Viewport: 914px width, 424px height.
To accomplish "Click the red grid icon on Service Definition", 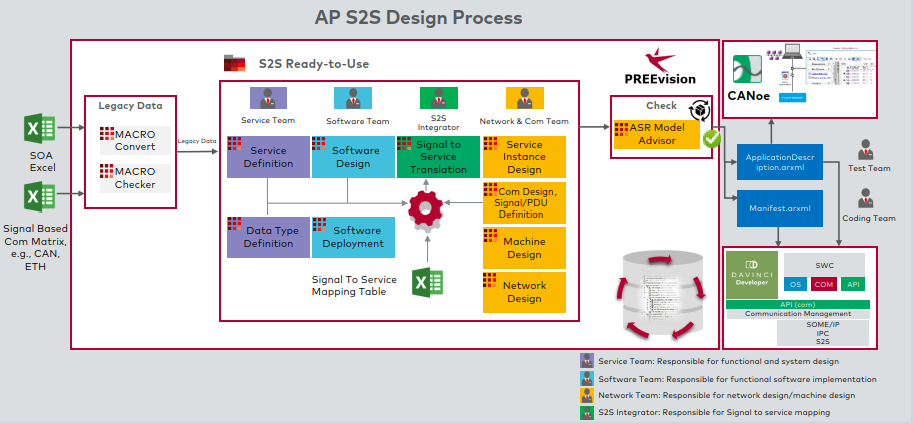I will coord(234,143).
